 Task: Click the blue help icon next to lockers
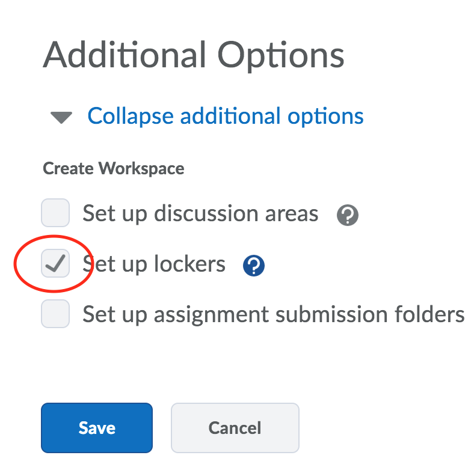point(254,265)
